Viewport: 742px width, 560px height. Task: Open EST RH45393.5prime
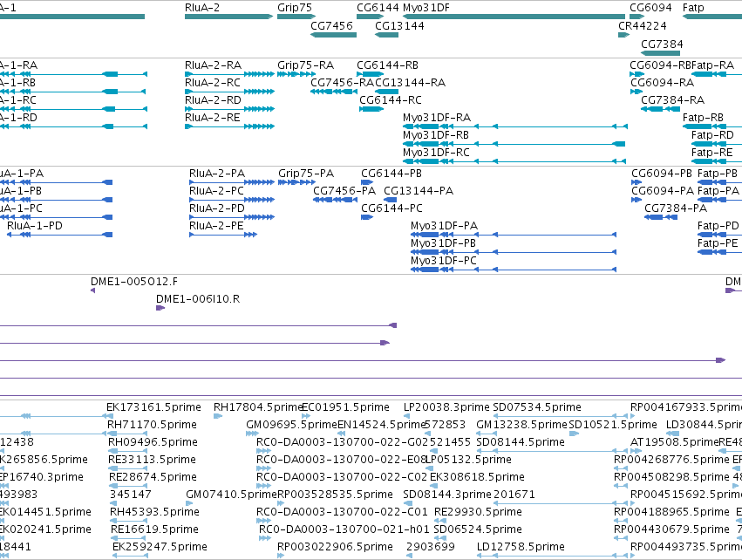pos(154,512)
